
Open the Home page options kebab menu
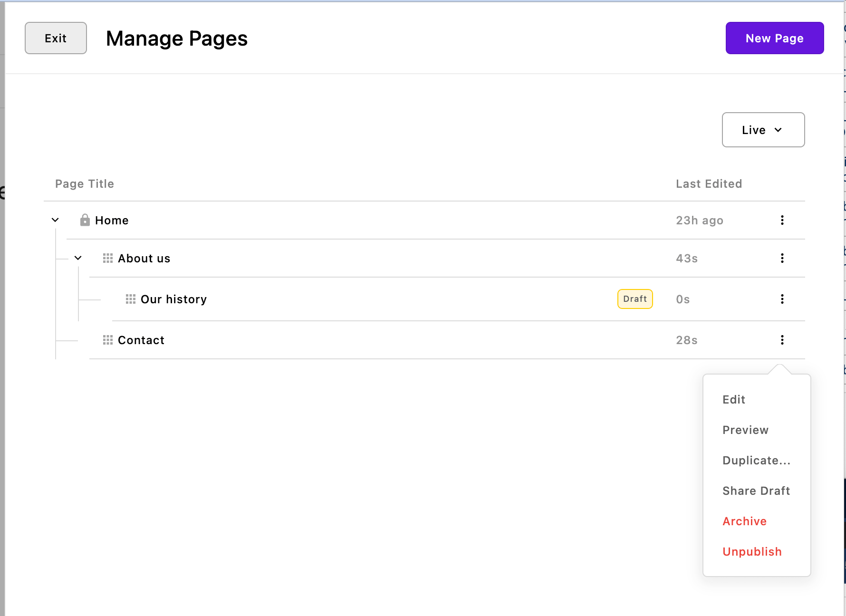782,220
